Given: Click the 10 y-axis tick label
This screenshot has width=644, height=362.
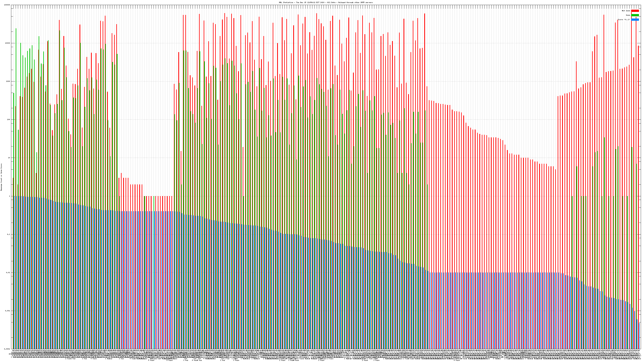Looking at the screenshot, I should point(9,158).
